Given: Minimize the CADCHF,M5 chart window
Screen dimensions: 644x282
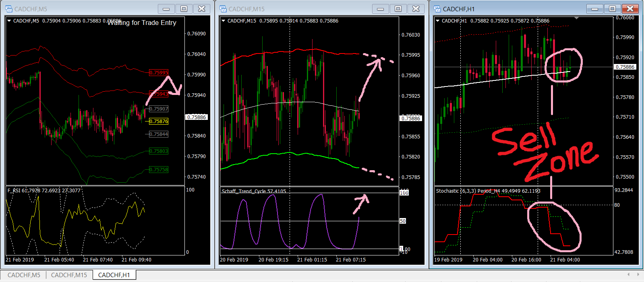Looking at the screenshot, I should click(166, 9).
